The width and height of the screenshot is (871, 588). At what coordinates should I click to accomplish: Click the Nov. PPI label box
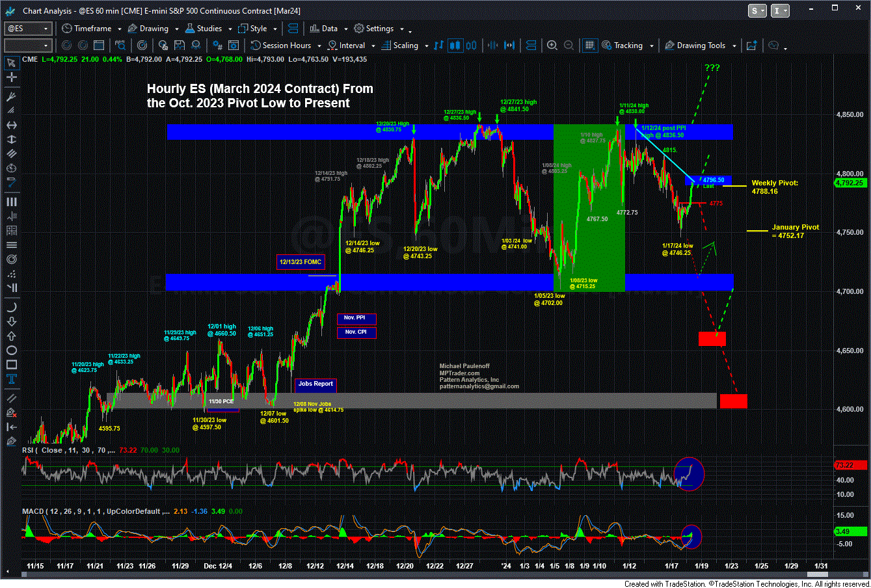click(356, 318)
